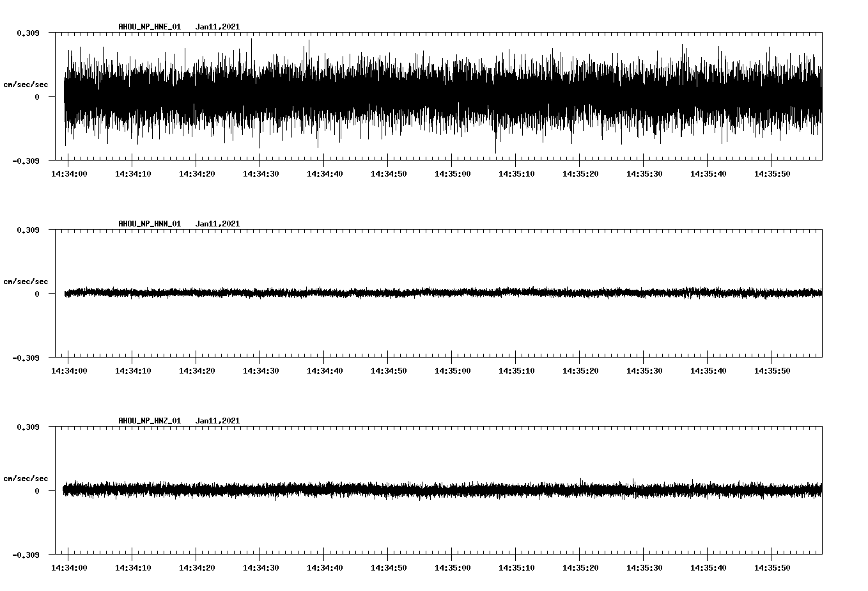Select the Jan11,2021 date on the top plot
The image size is (868, 591).
coord(218,27)
